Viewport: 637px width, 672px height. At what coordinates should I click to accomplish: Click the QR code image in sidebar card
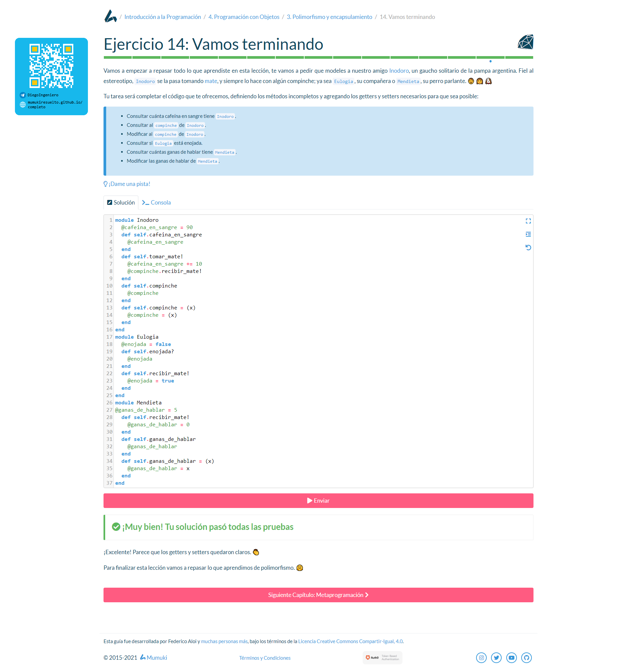51,65
